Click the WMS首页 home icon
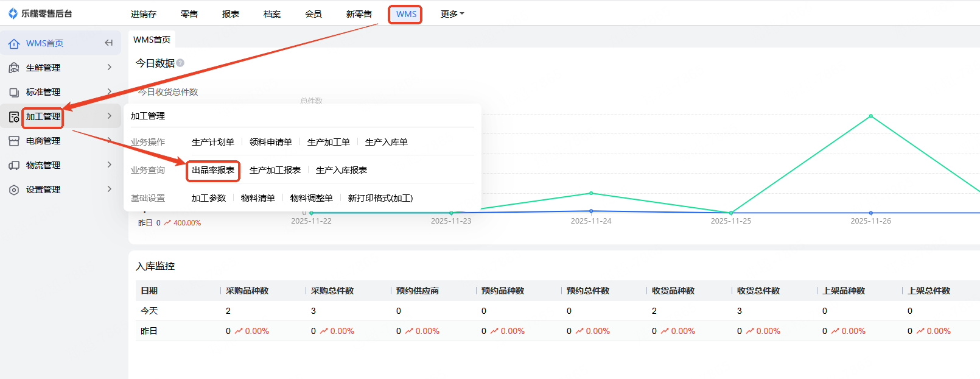The image size is (980, 379). [x=14, y=43]
